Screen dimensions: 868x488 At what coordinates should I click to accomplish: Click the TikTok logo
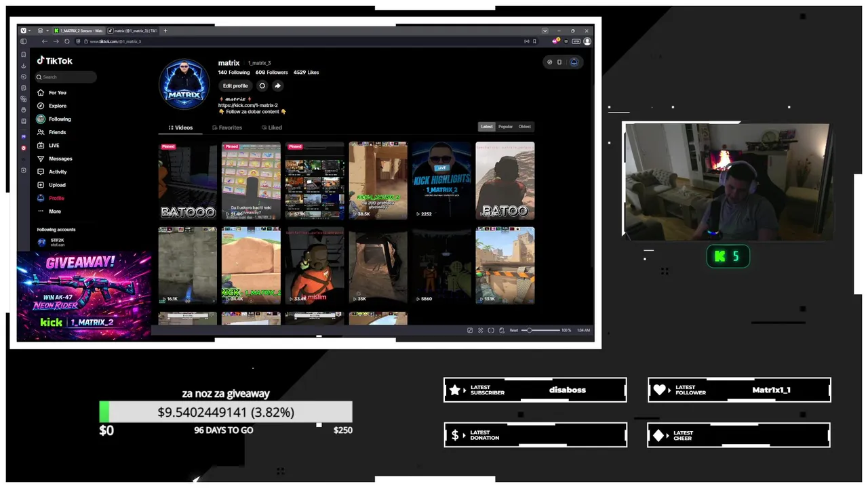point(55,61)
